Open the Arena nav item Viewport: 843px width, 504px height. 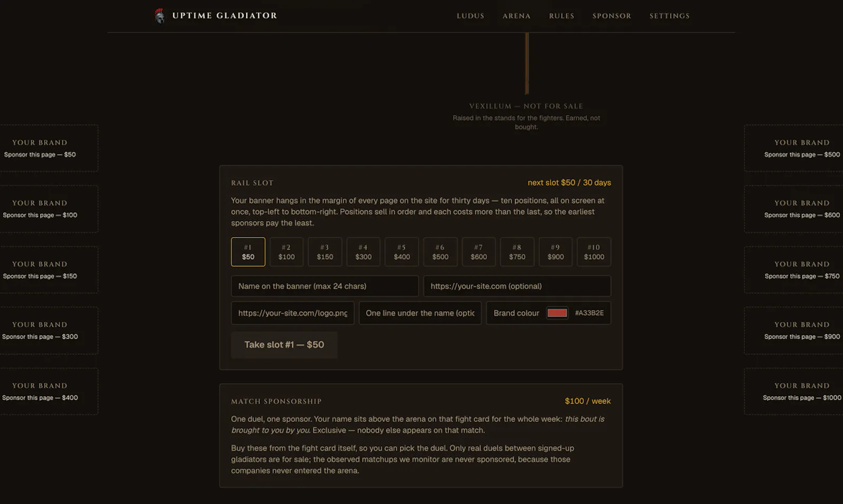click(x=516, y=16)
